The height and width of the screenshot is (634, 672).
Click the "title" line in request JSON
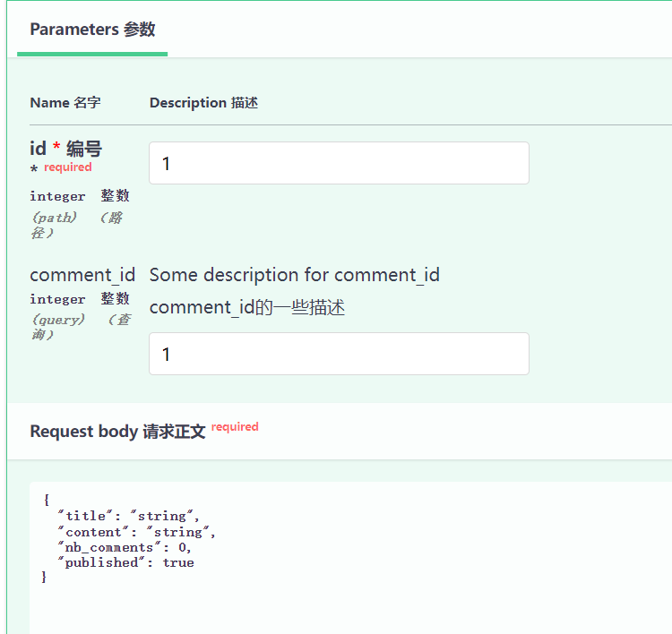tap(128, 516)
